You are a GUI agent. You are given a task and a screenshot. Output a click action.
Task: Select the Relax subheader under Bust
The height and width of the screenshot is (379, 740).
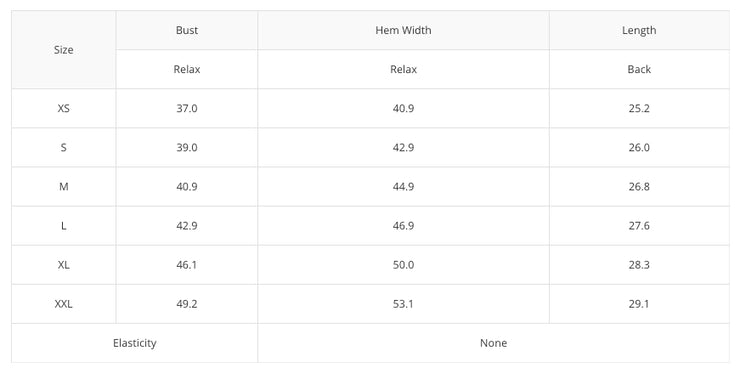point(187,69)
